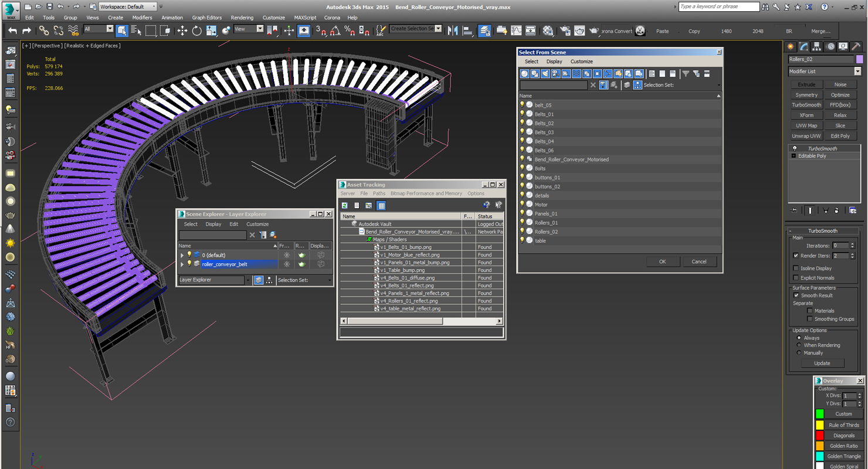This screenshot has height=469, width=868.
Task: Choose the Select and Uniform Scale tool
Action: 211,30
